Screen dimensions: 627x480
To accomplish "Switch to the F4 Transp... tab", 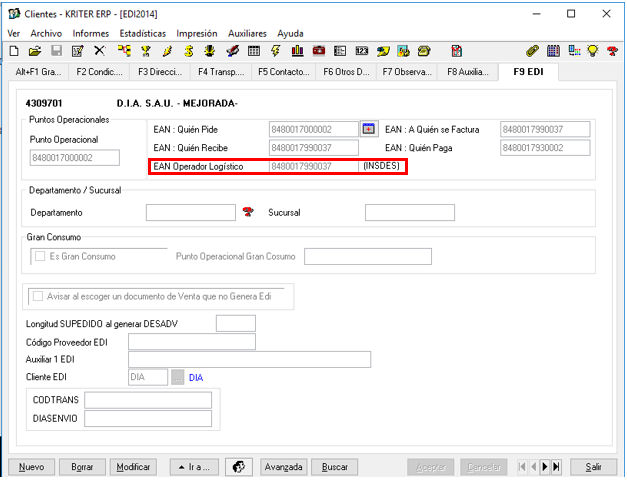I will pyautogui.click(x=221, y=72).
